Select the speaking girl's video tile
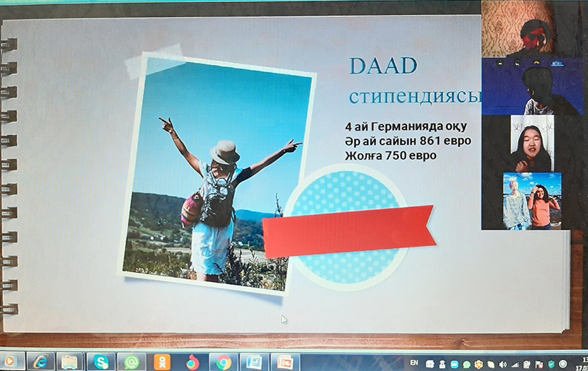This screenshot has height=371, width=588. [x=532, y=144]
